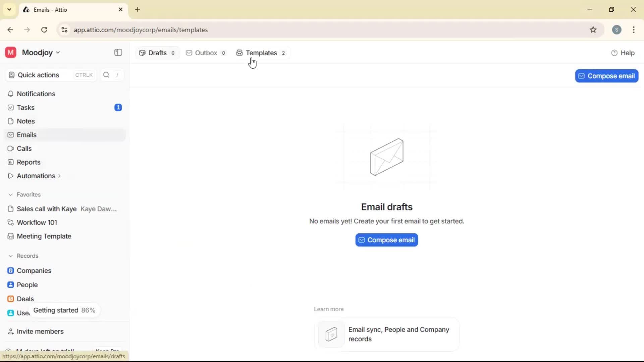The image size is (644, 362).
Task: Open Help in the top right
Action: [x=624, y=53]
